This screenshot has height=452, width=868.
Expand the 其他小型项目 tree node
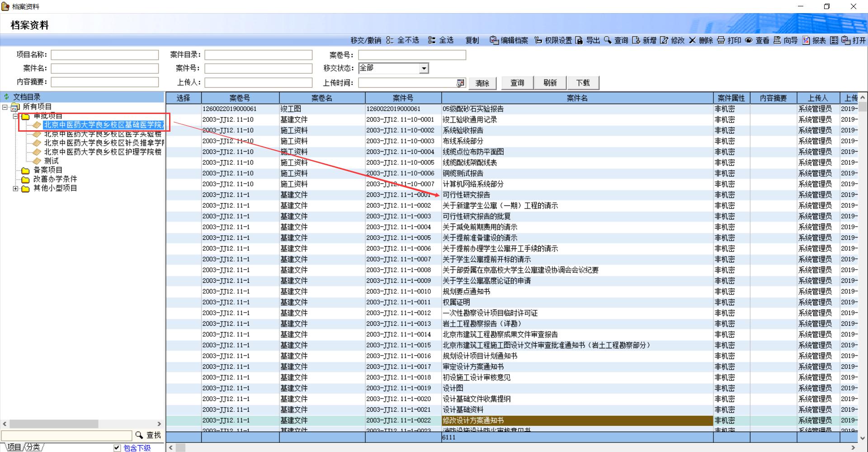(16, 188)
